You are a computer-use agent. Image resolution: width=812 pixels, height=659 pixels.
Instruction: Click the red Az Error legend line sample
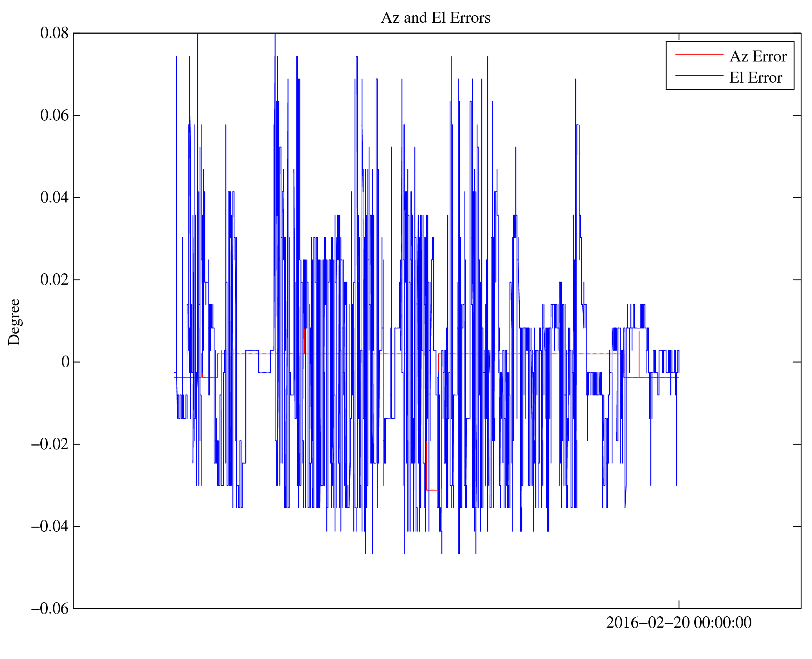[x=699, y=54]
